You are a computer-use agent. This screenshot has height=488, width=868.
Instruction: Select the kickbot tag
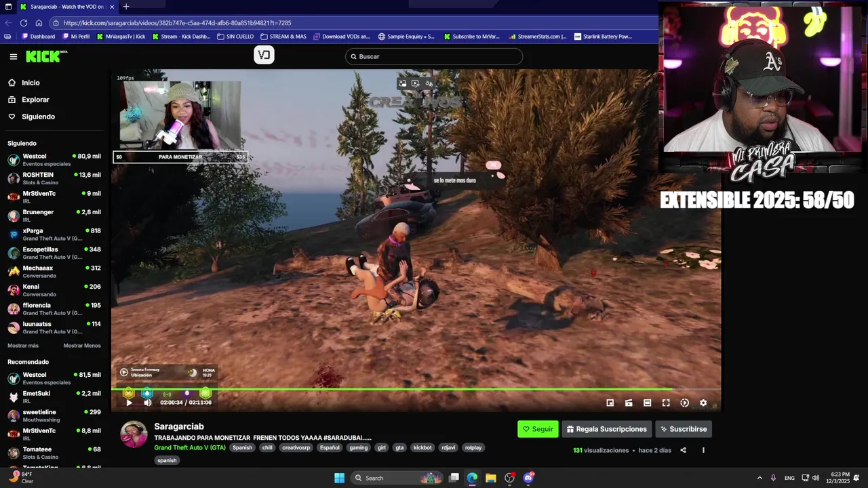(x=422, y=447)
